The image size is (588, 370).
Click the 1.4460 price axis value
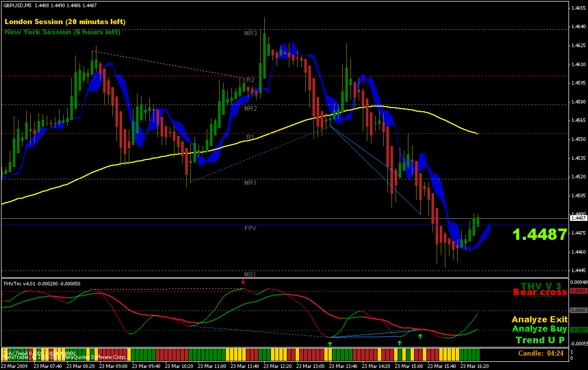pyautogui.click(x=579, y=252)
